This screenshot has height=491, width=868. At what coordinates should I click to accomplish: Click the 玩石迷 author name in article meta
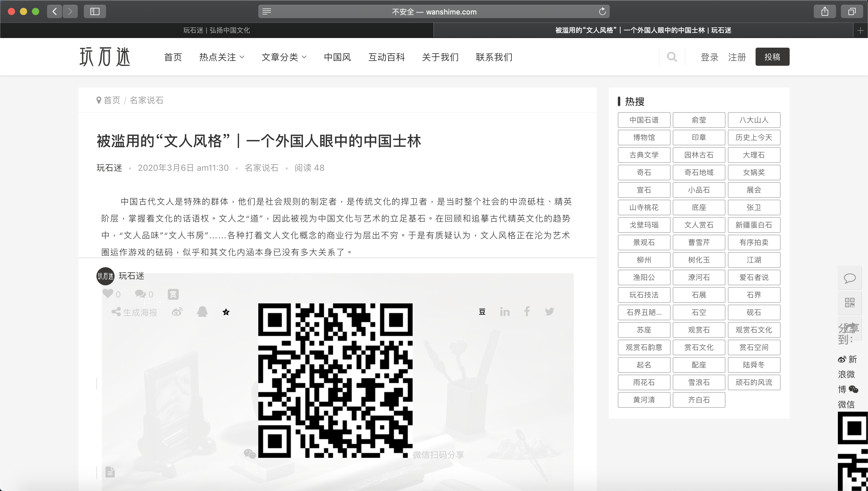(x=109, y=168)
